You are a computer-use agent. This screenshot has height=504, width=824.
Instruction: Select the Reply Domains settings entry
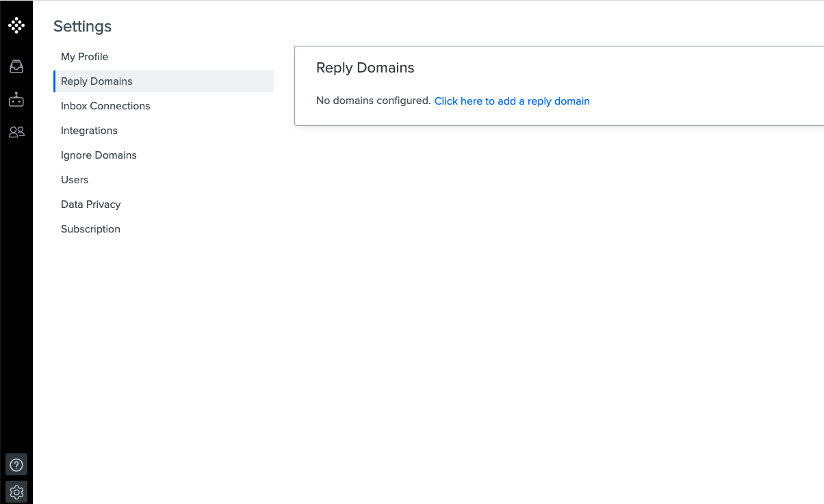pyautogui.click(x=96, y=81)
